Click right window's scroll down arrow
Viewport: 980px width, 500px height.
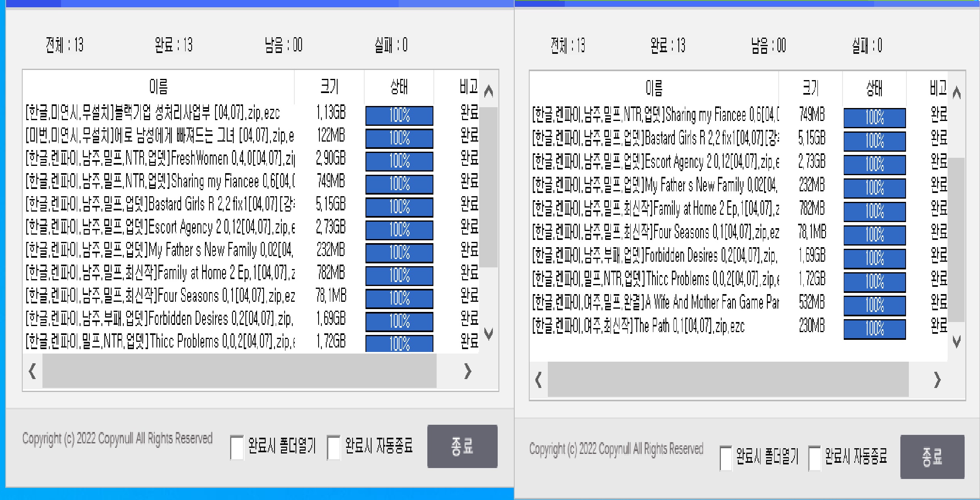pyautogui.click(x=956, y=342)
